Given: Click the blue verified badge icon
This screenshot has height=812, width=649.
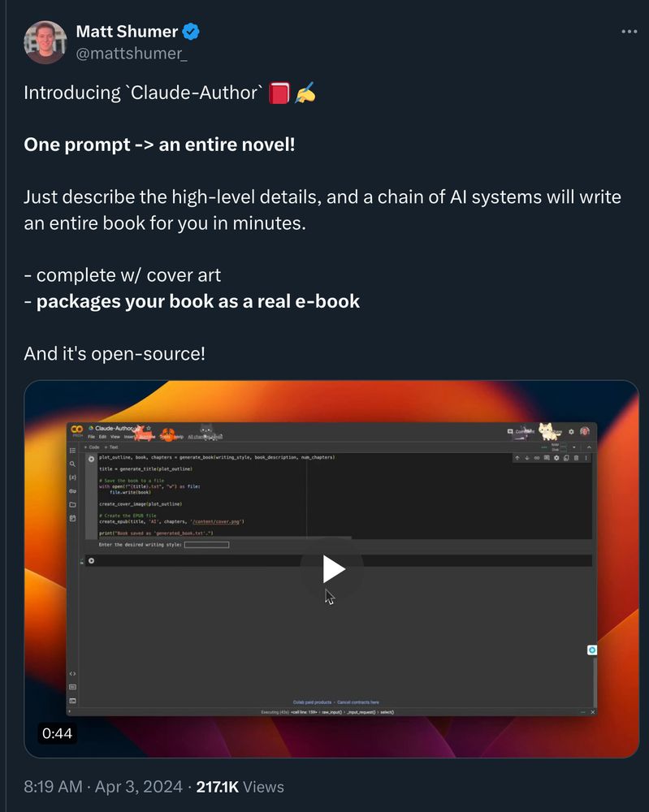Looking at the screenshot, I should [x=191, y=32].
